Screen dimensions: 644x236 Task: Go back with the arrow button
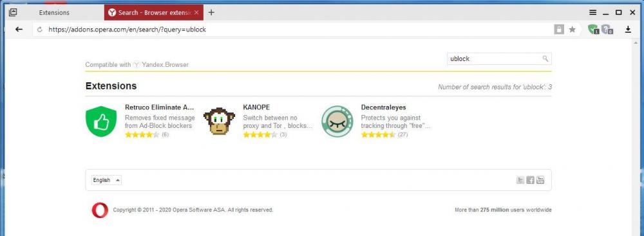coord(19,30)
